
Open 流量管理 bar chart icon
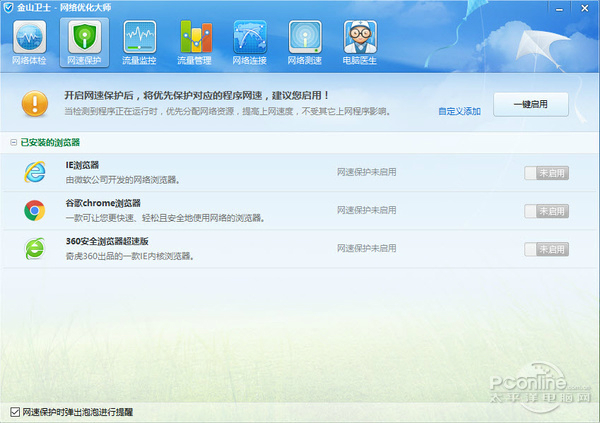tap(195, 38)
